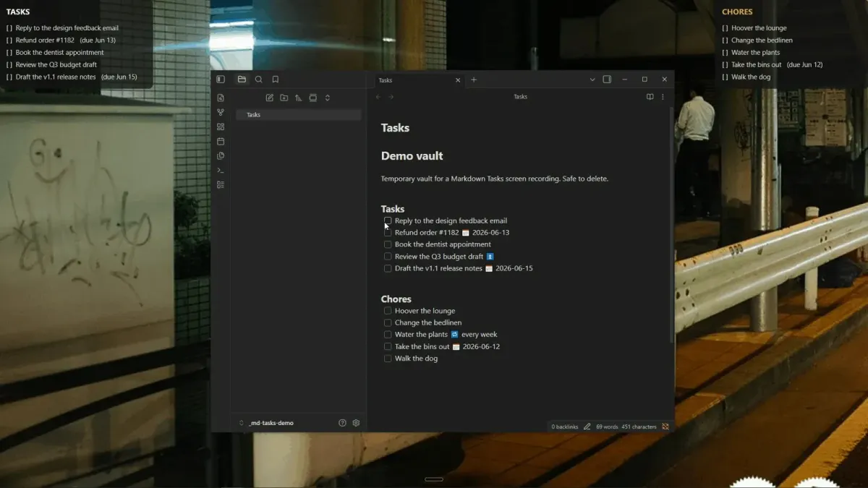The height and width of the screenshot is (488, 868).
Task: Click the note's vertical scrollbar
Action: [672, 224]
